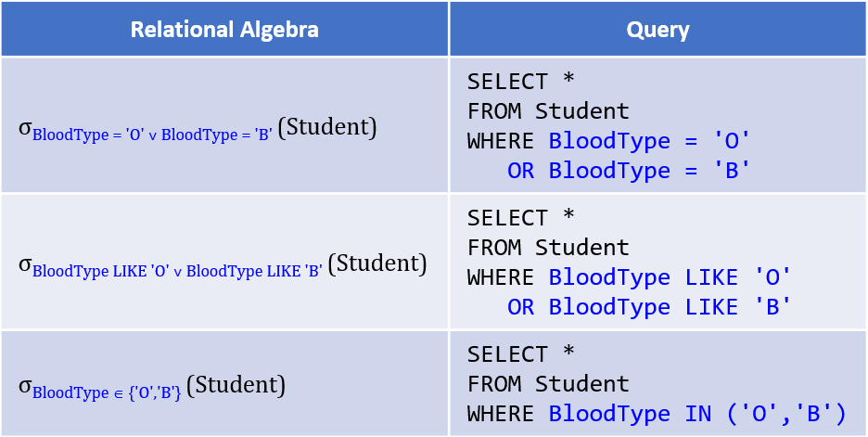Click SELECT * in the third query
Image resolution: width=868 pixels, height=437 pixels.
[521, 353]
